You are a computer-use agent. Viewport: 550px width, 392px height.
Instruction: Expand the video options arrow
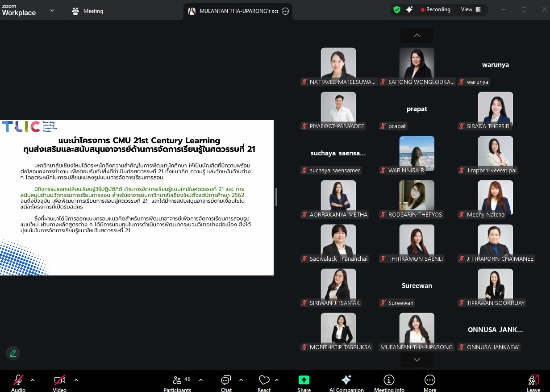[76, 380]
